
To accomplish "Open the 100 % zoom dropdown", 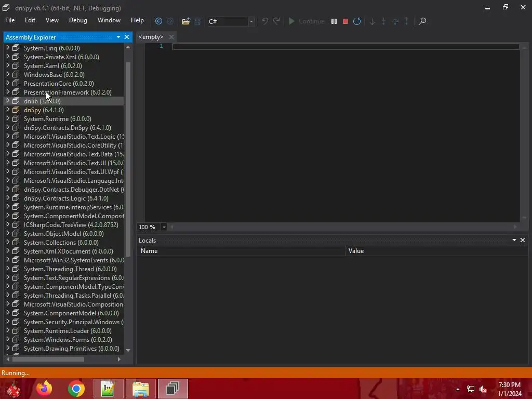I will tap(164, 227).
